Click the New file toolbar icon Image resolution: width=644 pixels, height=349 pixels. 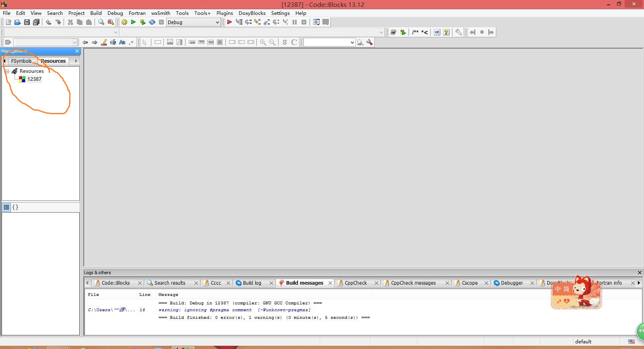pyautogui.click(x=8, y=22)
